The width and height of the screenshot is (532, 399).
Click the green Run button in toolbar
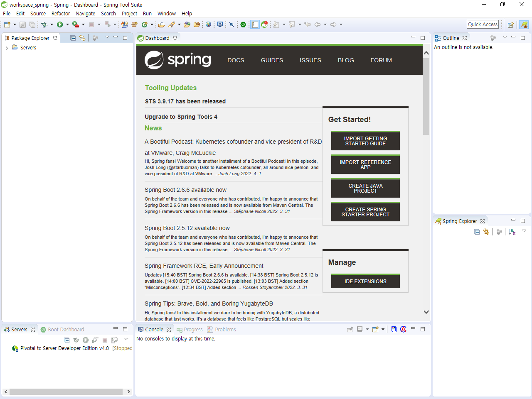coord(60,24)
